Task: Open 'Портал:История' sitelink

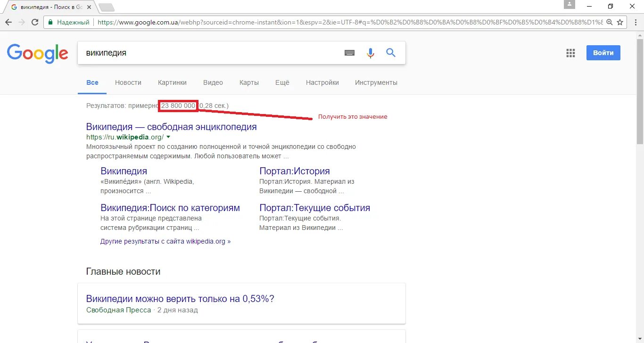Action: click(295, 171)
